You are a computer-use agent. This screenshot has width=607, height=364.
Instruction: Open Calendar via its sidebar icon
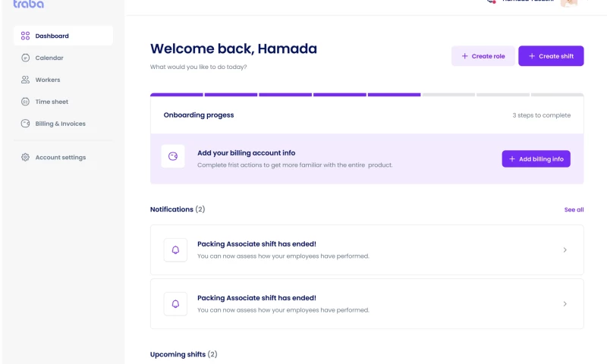pyautogui.click(x=25, y=58)
